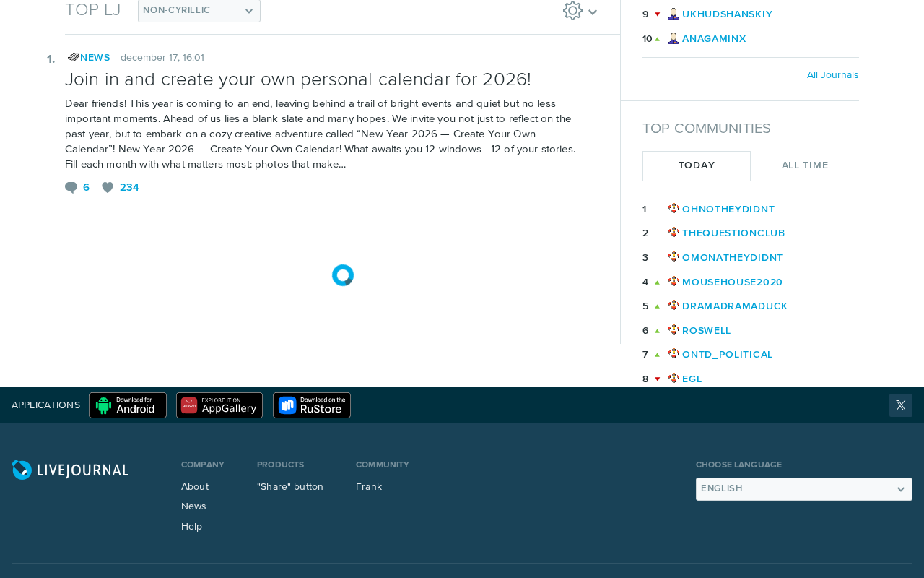Expand the NON-CYRILLIC filter dropdown
Screen dimensions: 924x578
(x=199, y=10)
